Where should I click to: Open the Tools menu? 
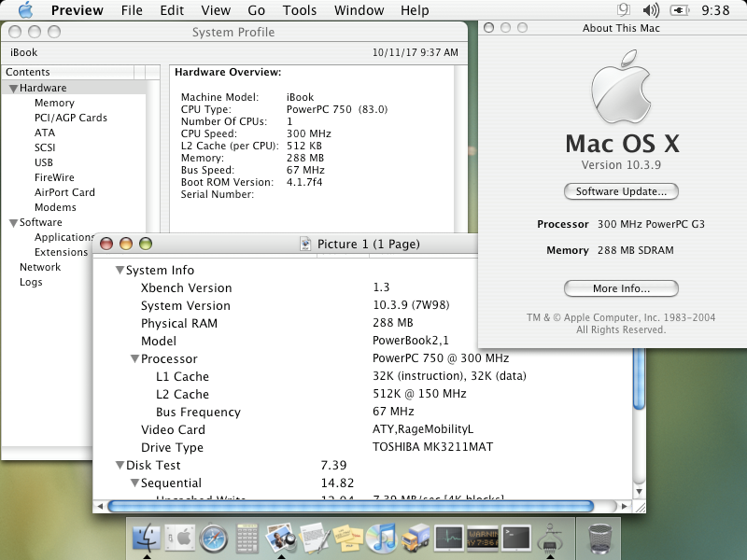(x=299, y=10)
